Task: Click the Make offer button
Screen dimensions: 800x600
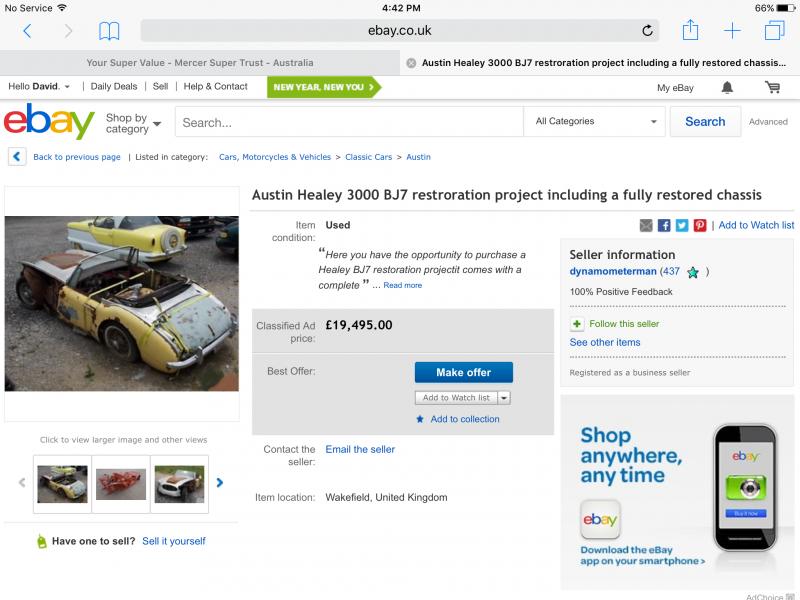Action: click(464, 372)
